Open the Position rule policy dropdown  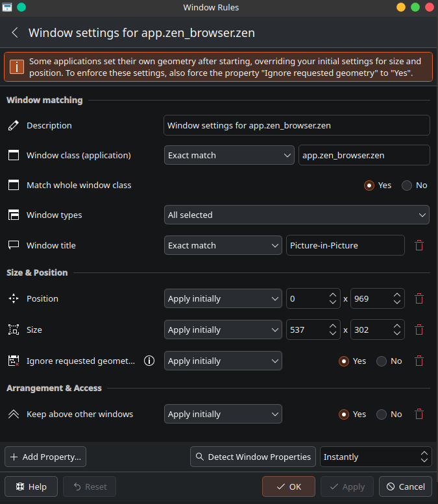click(223, 298)
